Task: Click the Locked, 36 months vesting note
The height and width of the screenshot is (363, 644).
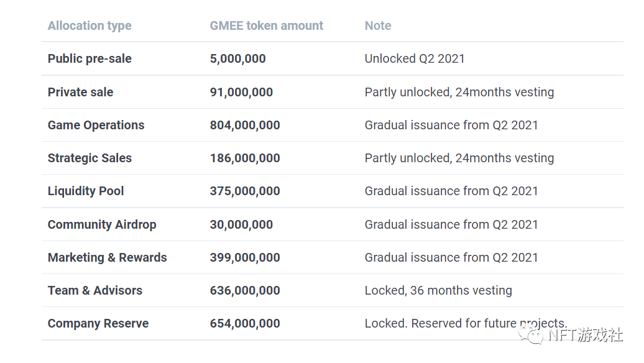Action: [438, 291]
